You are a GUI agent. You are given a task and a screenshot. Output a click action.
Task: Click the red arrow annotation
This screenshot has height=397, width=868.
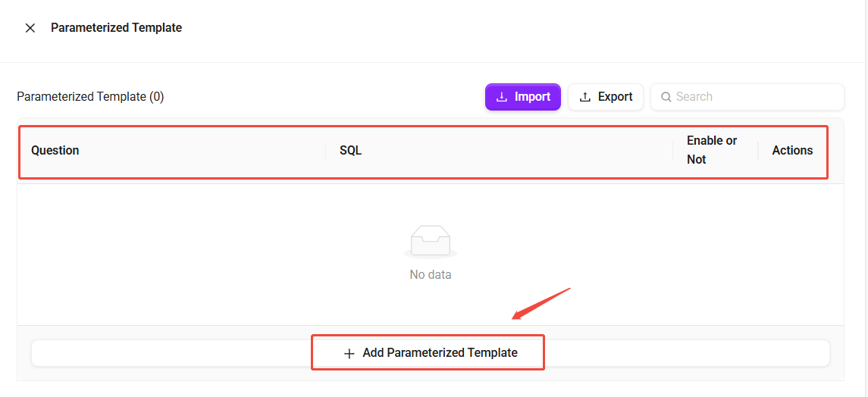(x=541, y=303)
